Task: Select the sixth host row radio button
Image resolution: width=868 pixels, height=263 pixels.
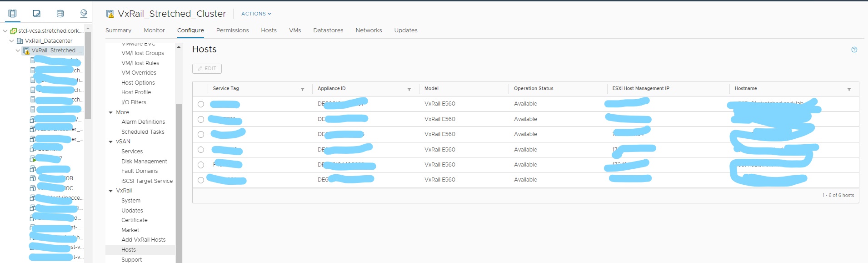Action: pos(201,180)
